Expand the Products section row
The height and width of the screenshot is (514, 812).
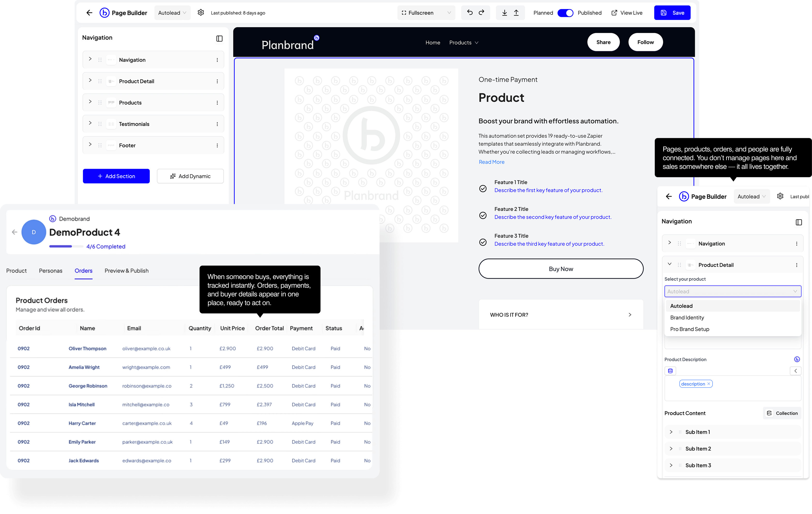[x=90, y=102]
